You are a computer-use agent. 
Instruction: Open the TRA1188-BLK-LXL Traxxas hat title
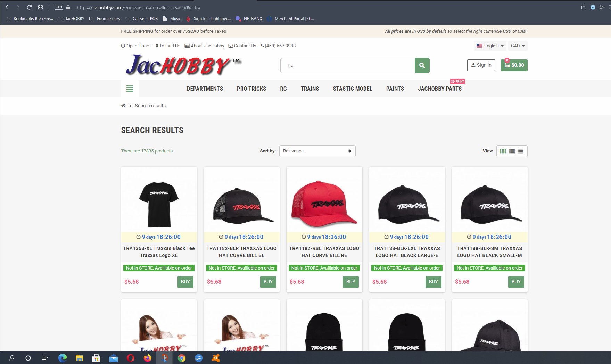[x=407, y=252]
